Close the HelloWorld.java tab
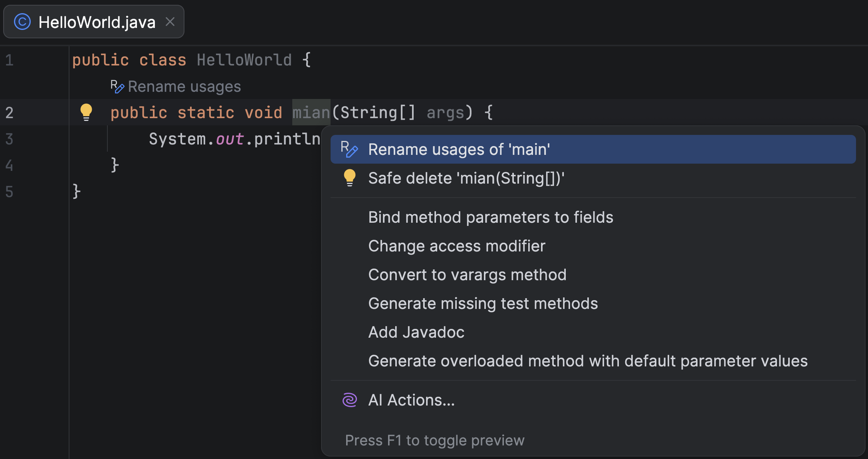Viewport: 868px width, 459px height. pyautogui.click(x=170, y=22)
